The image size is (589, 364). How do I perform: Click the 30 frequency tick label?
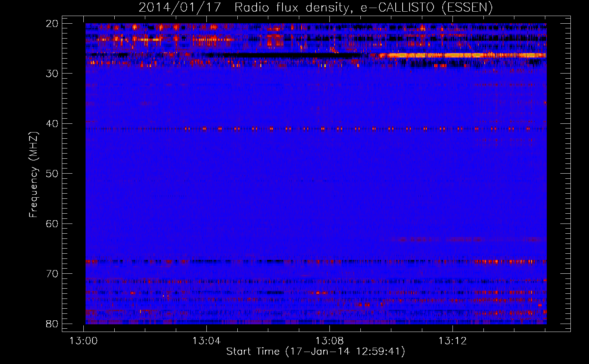pyautogui.click(x=52, y=74)
